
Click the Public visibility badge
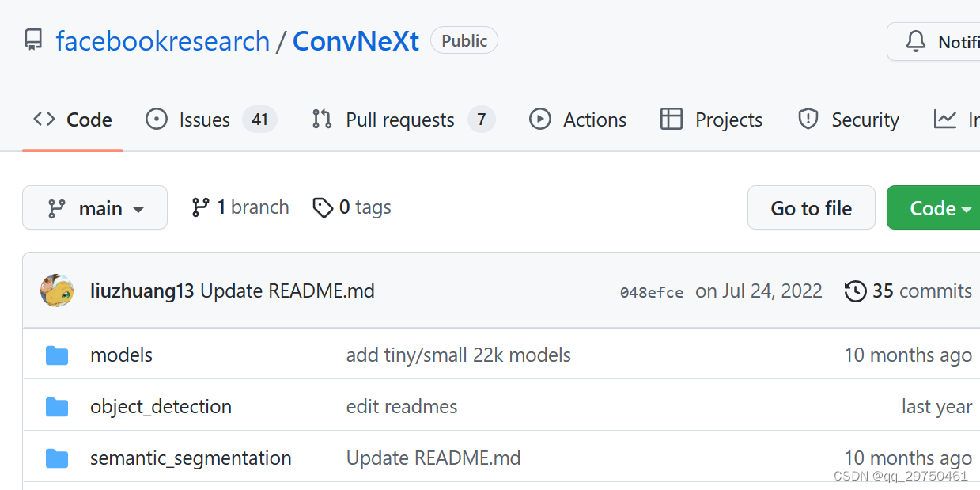pos(464,40)
